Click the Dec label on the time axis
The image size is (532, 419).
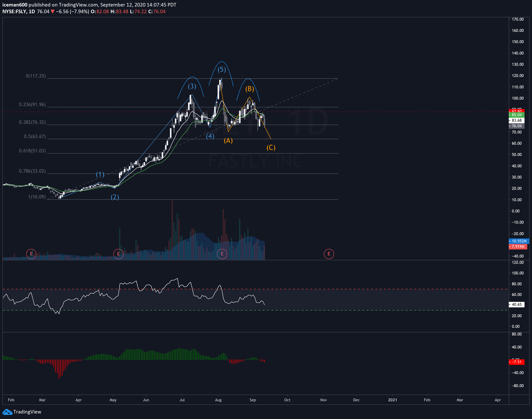(x=356, y=400)
